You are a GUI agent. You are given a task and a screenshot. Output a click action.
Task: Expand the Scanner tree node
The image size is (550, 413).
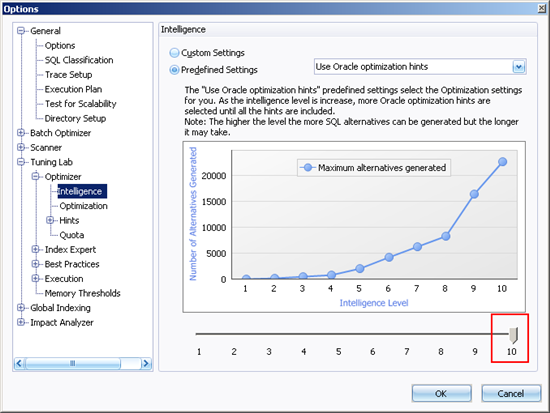[21, 147]
